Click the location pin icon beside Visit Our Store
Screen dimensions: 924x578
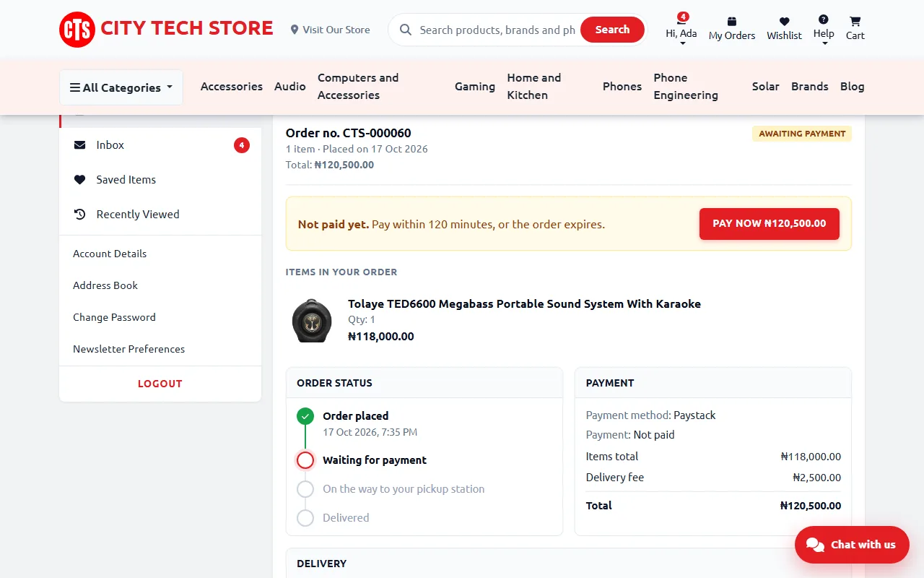click(295, 30)
